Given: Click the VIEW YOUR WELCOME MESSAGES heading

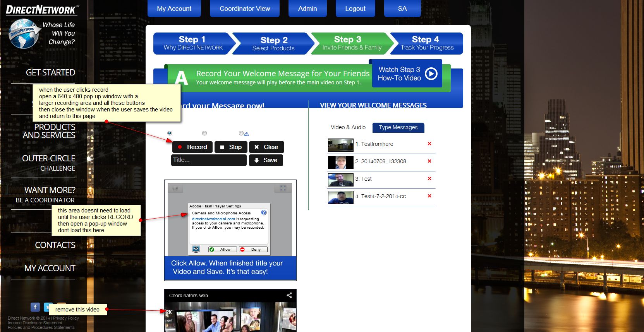Looking at the screenshot, I should pos(373,105).
